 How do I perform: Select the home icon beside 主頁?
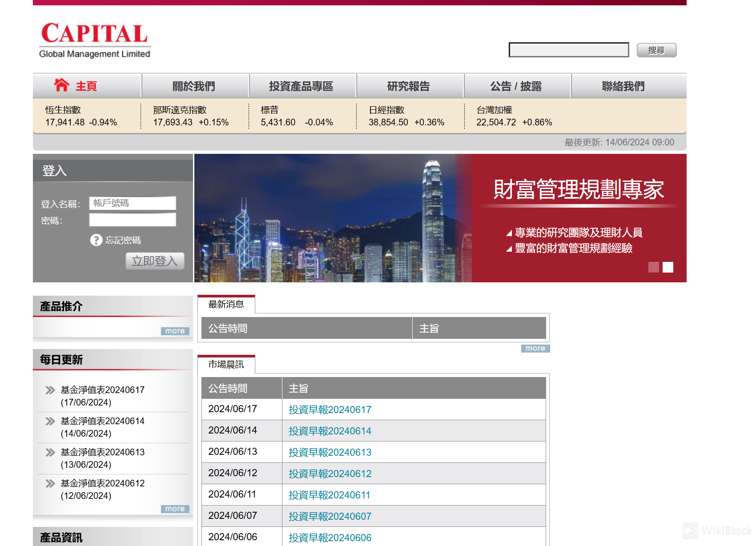(x=62, y=85)
